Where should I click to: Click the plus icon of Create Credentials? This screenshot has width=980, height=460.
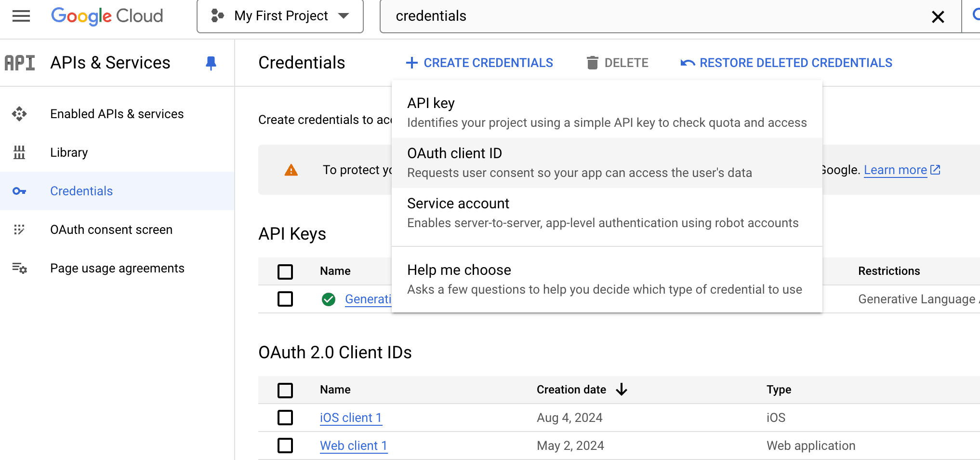pos(411,63)
